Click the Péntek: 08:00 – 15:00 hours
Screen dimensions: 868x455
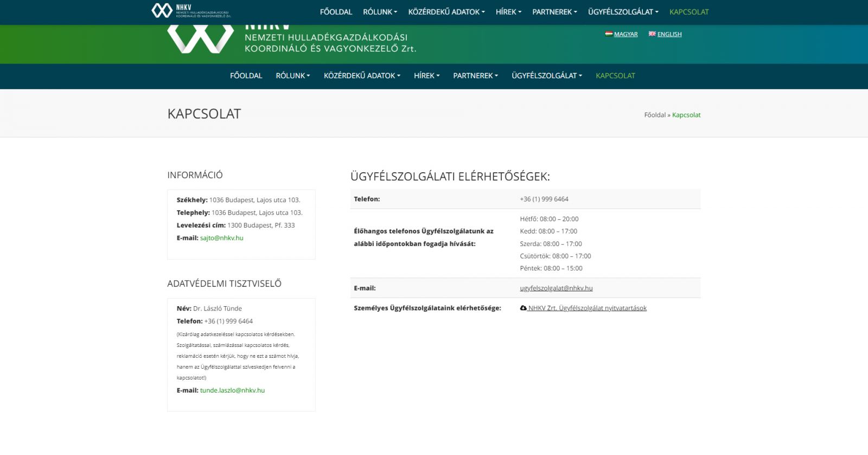point(551,268)
